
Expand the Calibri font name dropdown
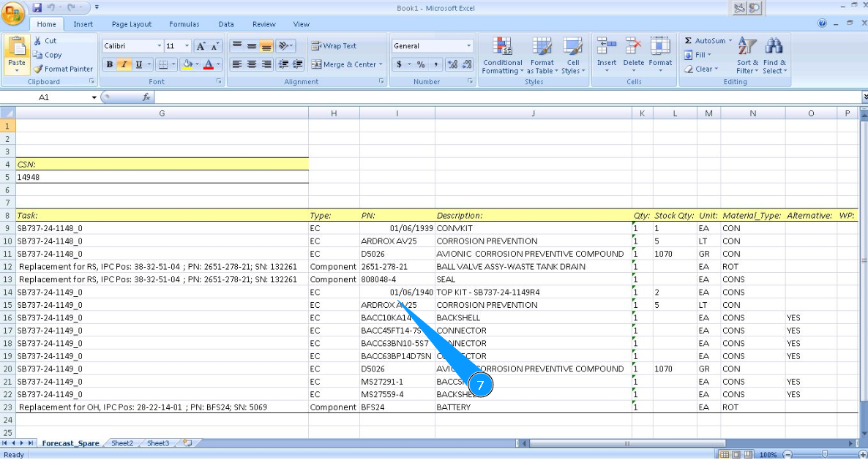click(x=158, y=46)
